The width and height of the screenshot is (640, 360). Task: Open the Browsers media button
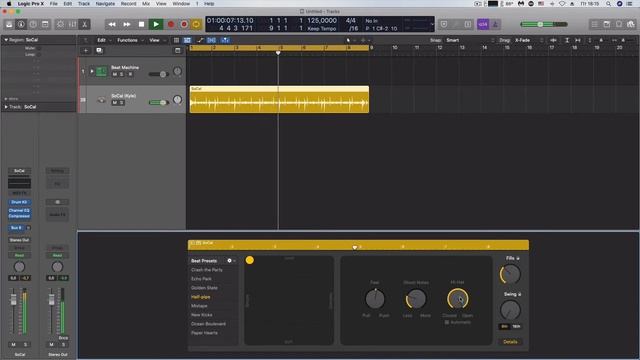[x=631, y=24]
